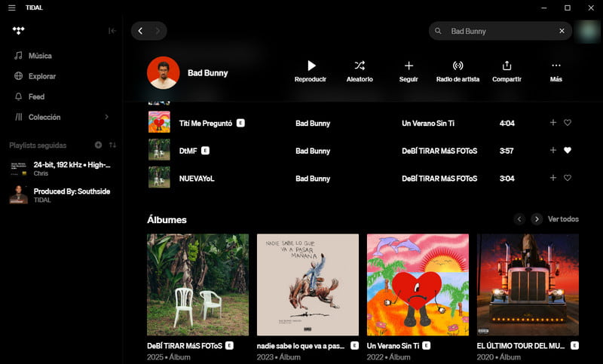This screenshot has width=603, height=364.
Task: Open artist link in DtMF row
Action: tap(313, 151)
